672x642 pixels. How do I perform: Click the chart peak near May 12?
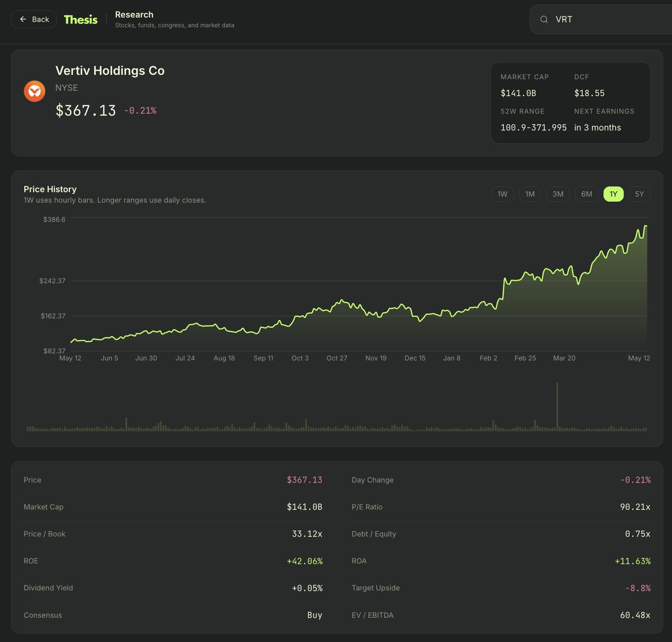pyautogui.click(x=646, y=226)
